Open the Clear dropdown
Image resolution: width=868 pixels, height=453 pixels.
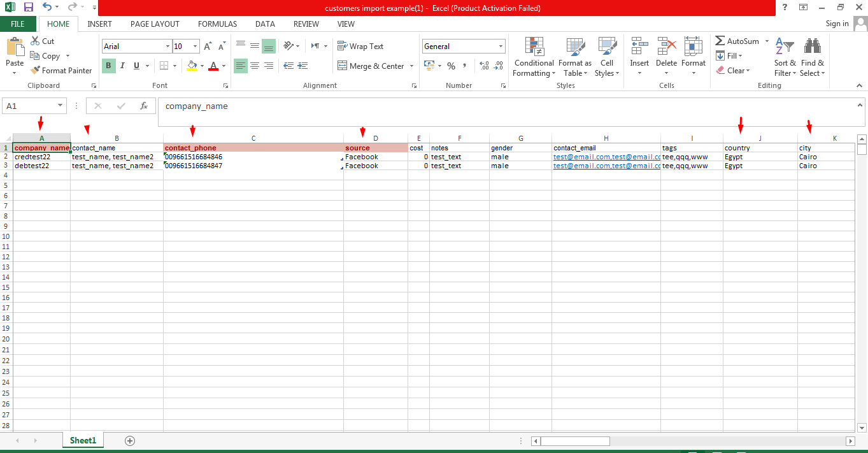click(733, 71)
